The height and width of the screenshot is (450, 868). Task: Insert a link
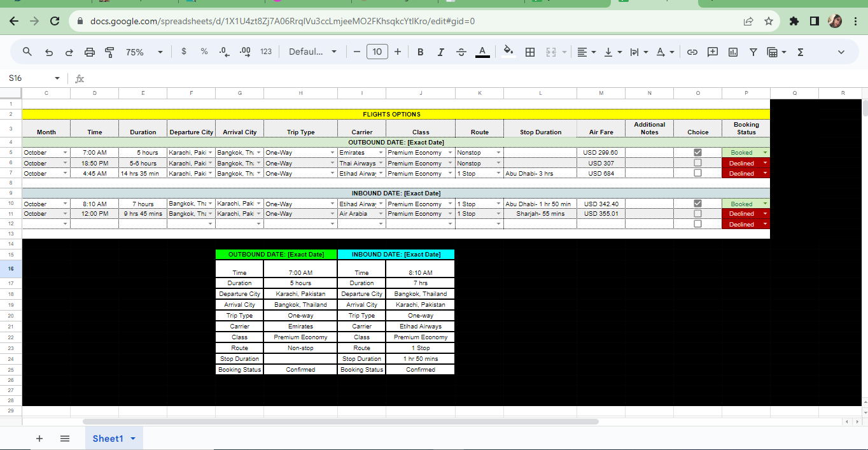[x=692, y=52]
